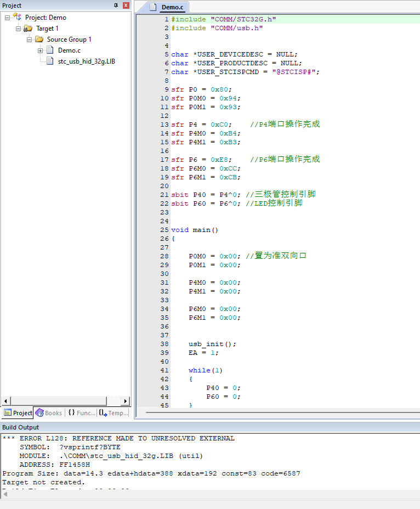
Task: Close the Project panel with the red X
Action: click(x=126, y=5)
